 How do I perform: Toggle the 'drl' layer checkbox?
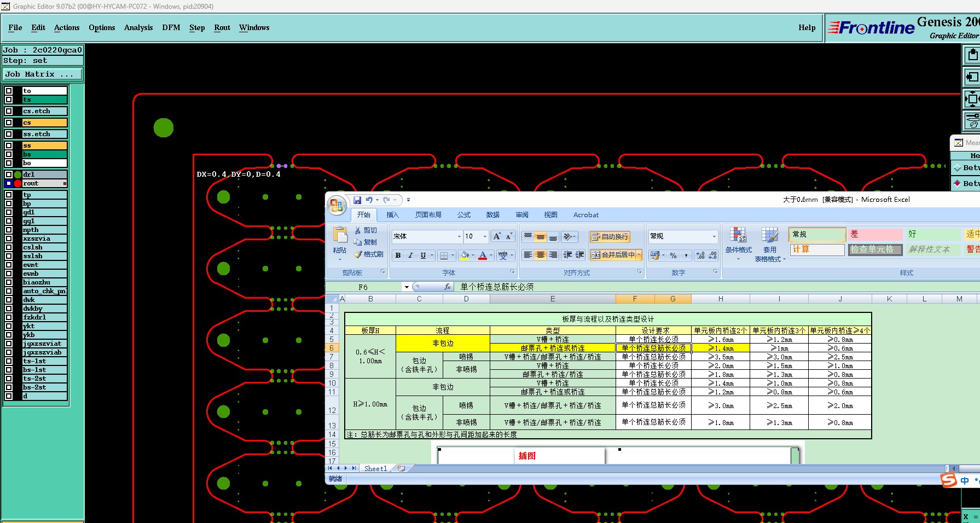pyautogui.click(x=9, y=175)
